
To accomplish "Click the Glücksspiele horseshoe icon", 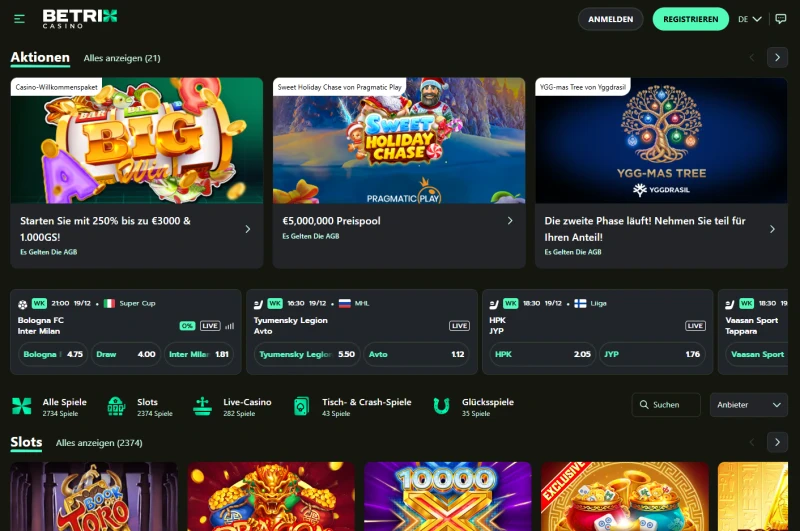I will point(441,406).
